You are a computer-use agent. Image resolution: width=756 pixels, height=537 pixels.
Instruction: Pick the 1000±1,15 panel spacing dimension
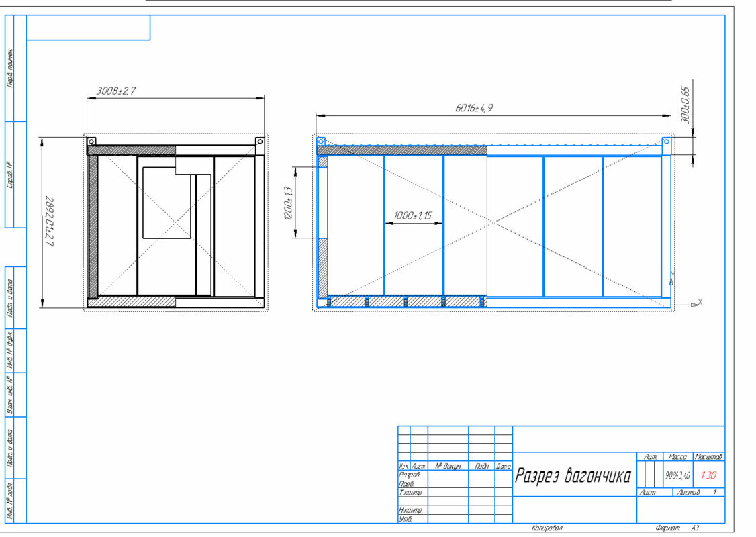coord(414,216)
